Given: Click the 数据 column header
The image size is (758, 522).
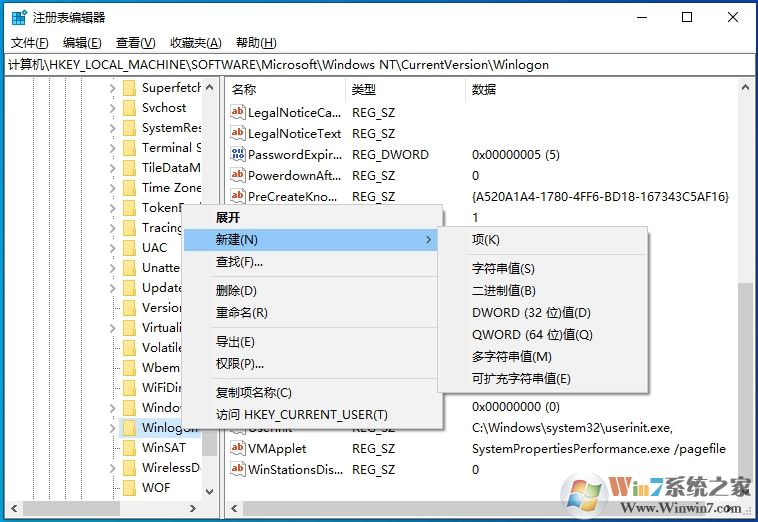Looking at the screenshot, I should [601, 89].
